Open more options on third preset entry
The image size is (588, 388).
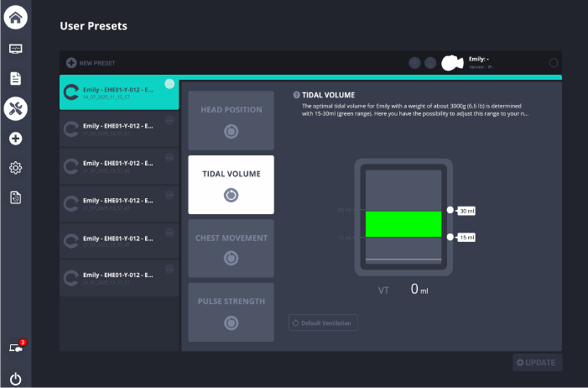click(169, 159)
